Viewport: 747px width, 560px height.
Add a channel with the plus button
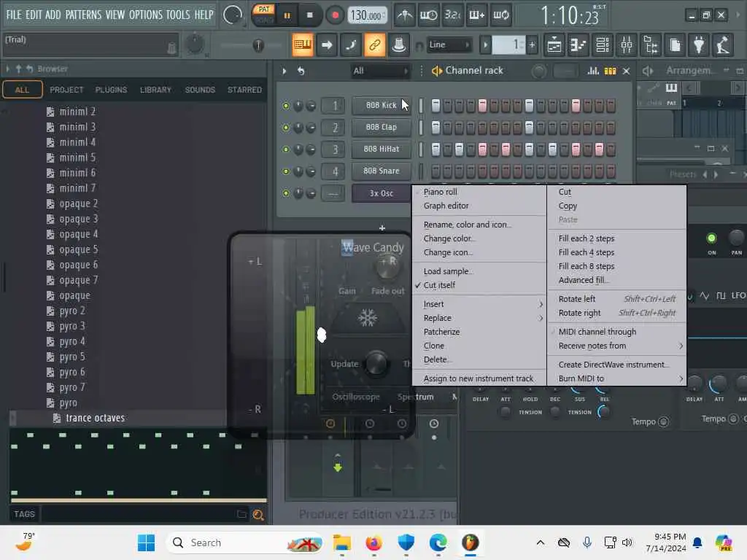click(x=382, y=228)
